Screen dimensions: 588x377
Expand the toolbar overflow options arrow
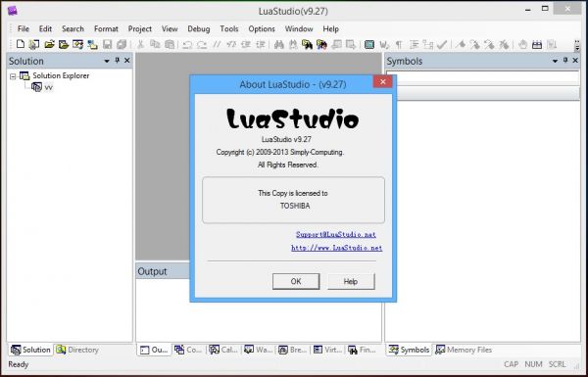click(x=577, y=45)
